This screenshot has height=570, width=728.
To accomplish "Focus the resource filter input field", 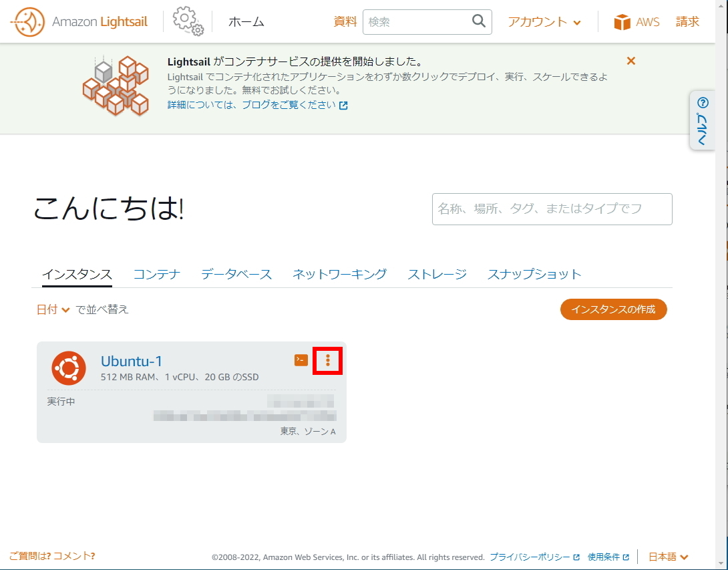I will [552, 209].
